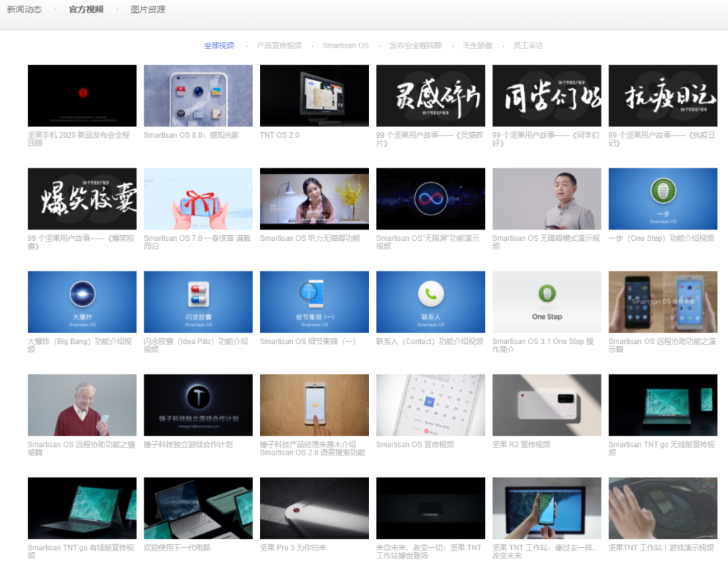Screen dimensions: 728x567
Task: Open the 细节集锦（一）thumbnail
Action: 314,301
